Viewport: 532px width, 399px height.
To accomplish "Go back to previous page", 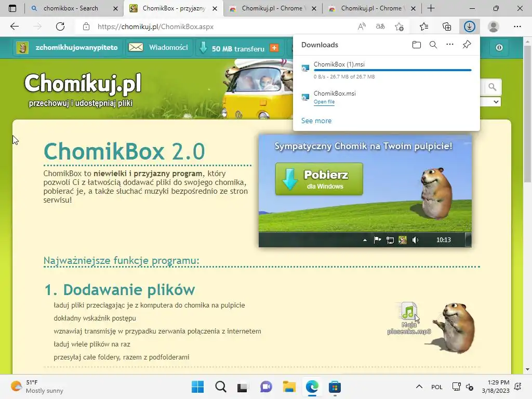I will [x=15, y=26].
